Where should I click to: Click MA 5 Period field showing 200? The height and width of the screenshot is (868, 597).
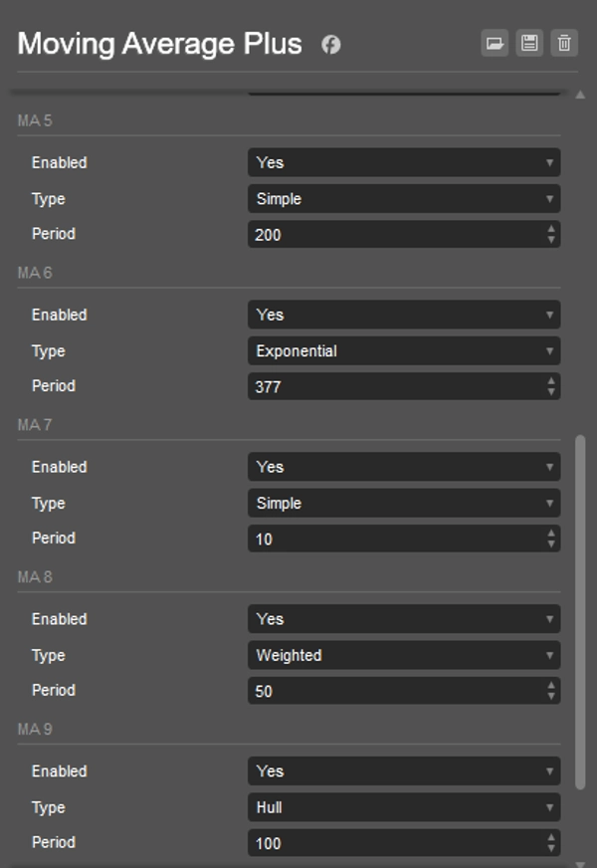click(394, 235)
